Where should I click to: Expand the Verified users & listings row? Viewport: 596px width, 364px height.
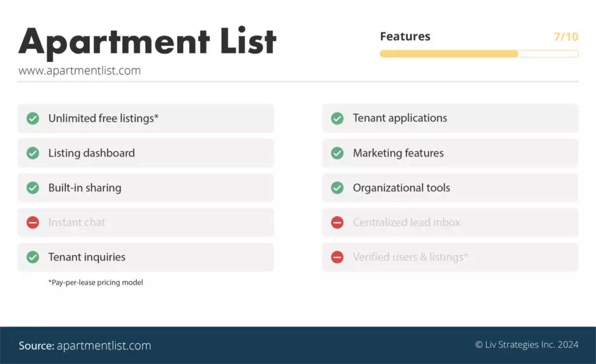450,257
